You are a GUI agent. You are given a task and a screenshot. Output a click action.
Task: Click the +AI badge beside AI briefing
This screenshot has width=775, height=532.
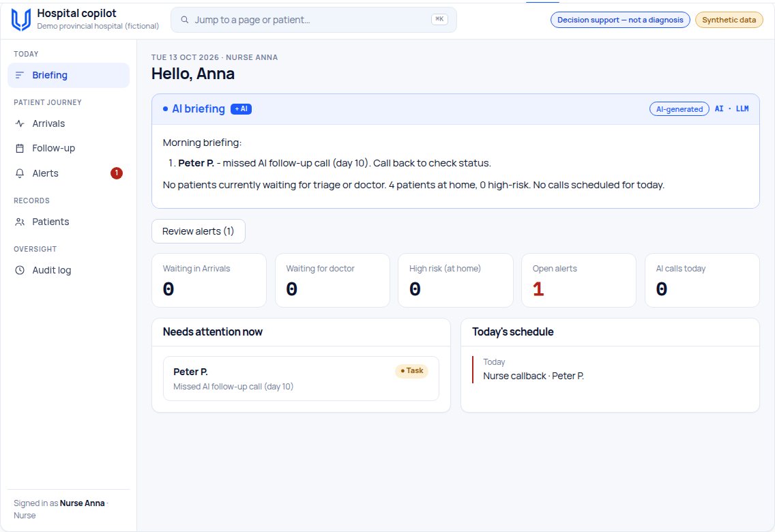[x=242, y=108]
